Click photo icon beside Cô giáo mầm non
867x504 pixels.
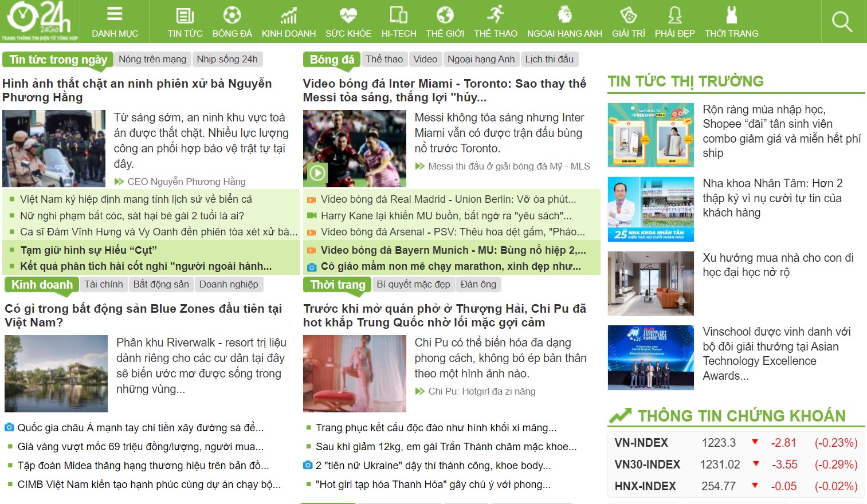312,267
